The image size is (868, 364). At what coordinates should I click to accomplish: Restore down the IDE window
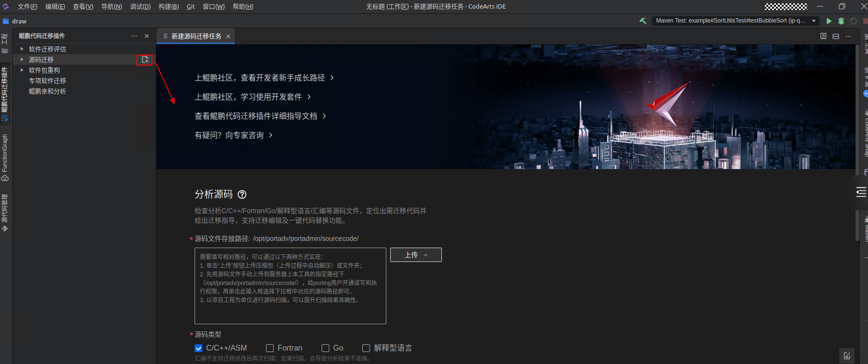pyautogui.click(x=842, y=7)
